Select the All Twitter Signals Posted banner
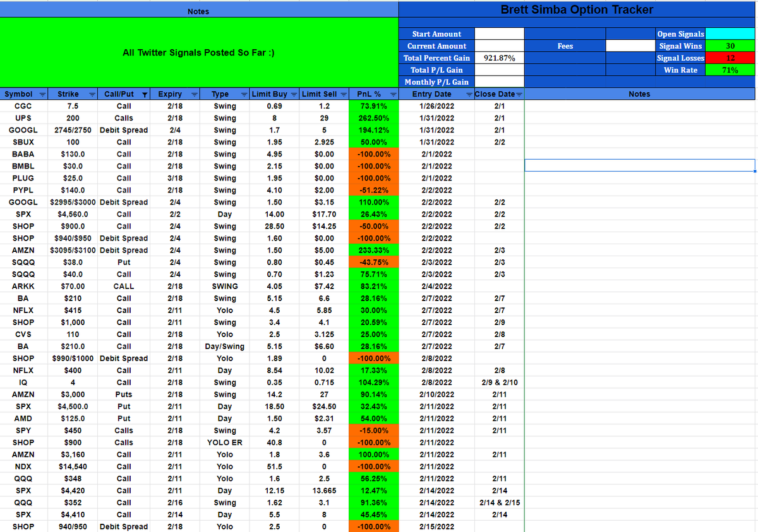The height and width of the screenshot is (532, 758). point(199,53)
